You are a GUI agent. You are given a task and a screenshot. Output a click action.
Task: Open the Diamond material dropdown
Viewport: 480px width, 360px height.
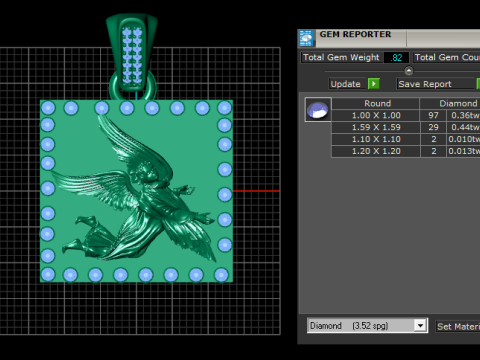click(x=420, y=325)
